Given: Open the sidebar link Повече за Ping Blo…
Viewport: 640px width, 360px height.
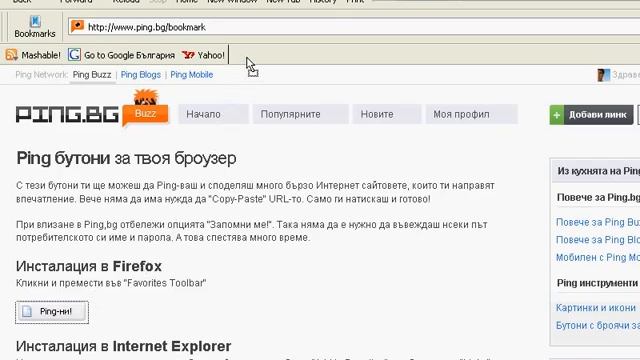Looking at the screenshot, I should click(598, 240).
